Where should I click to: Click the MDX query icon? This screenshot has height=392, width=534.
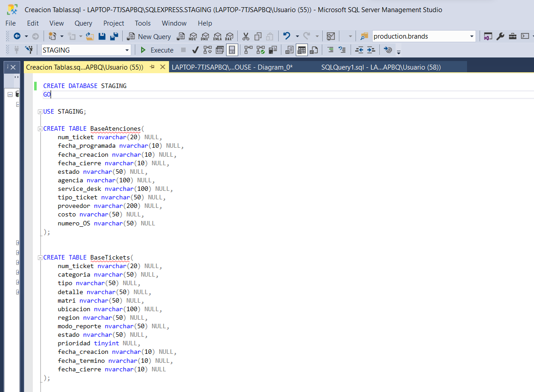click(193, 36)
